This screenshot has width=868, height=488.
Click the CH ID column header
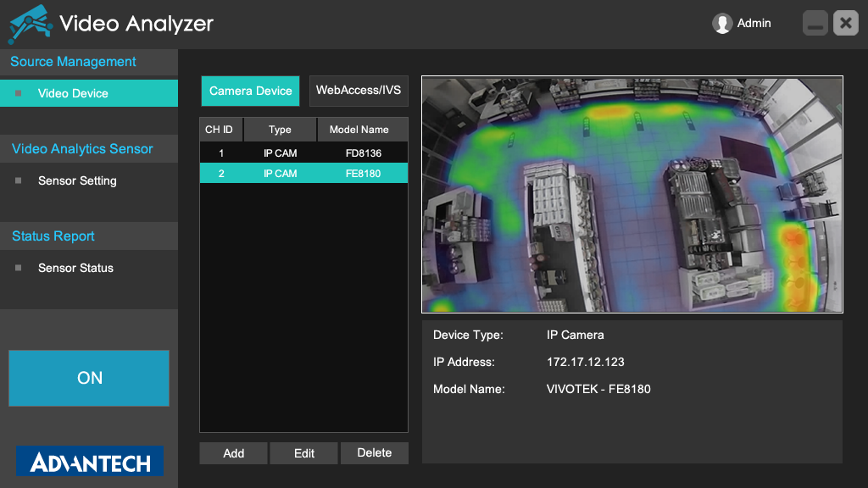(x=220, y=130)
